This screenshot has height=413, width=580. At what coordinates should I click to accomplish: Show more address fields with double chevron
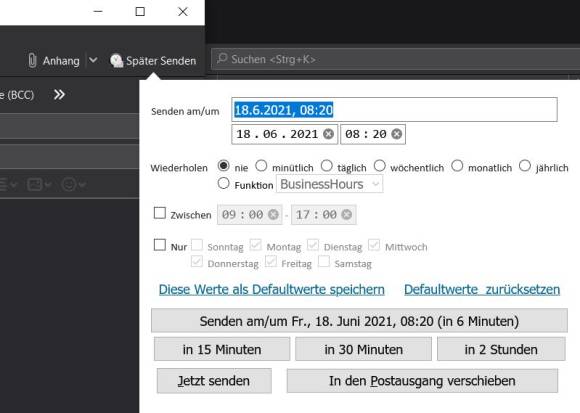click(59, 95)
